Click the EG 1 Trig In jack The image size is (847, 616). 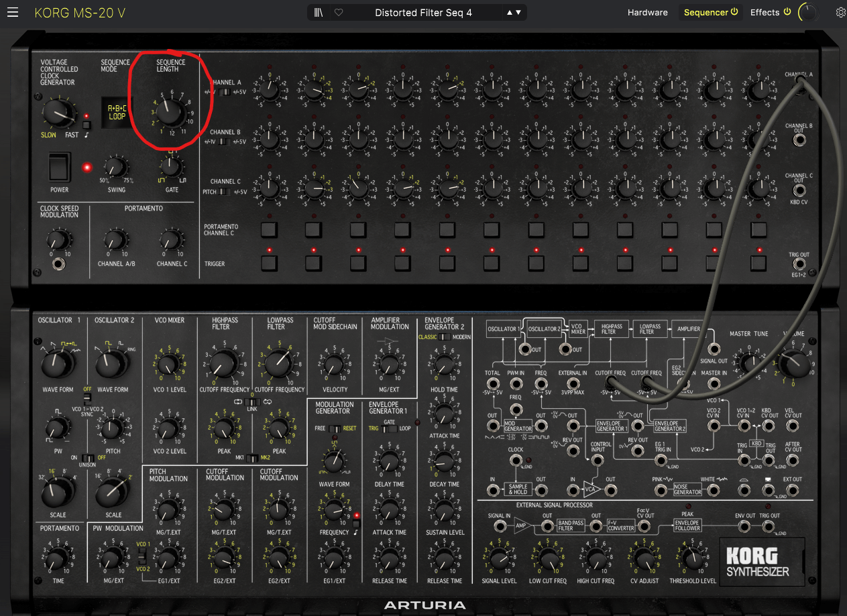661,460
